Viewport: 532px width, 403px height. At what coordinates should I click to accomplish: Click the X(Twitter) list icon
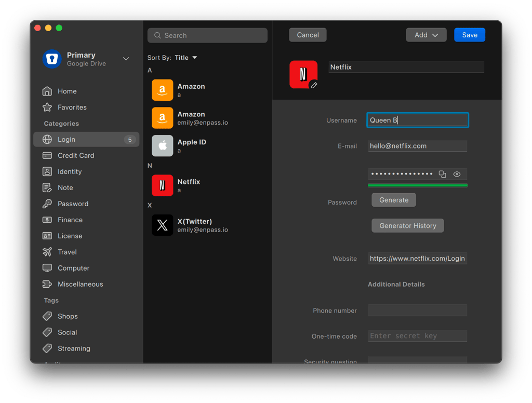click(162, 225)
